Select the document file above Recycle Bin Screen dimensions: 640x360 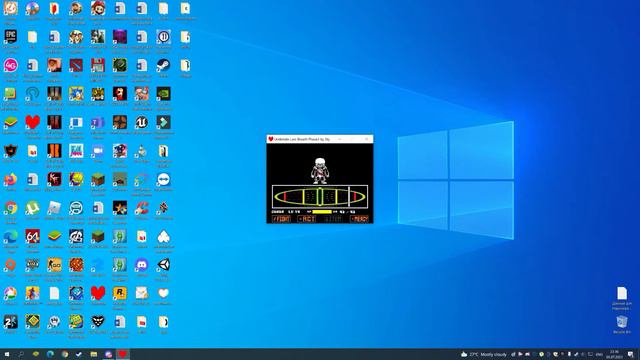click(622, 293)
